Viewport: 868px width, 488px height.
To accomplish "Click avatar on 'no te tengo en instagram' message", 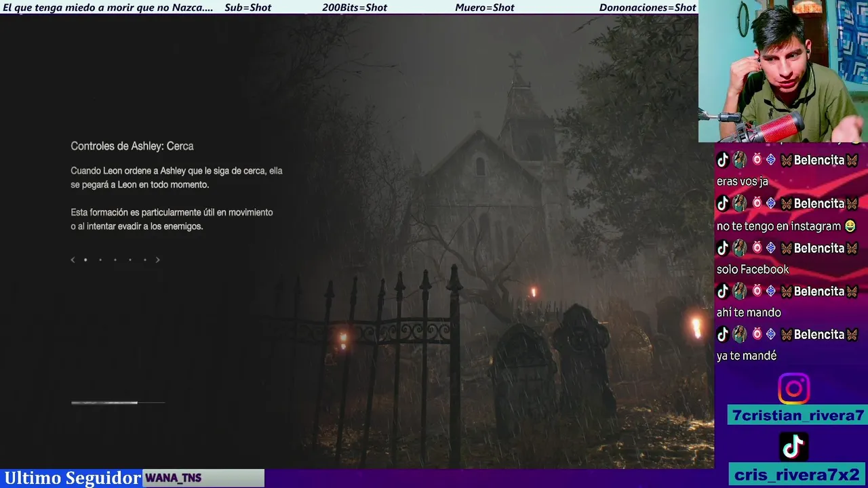I will 740,203.
